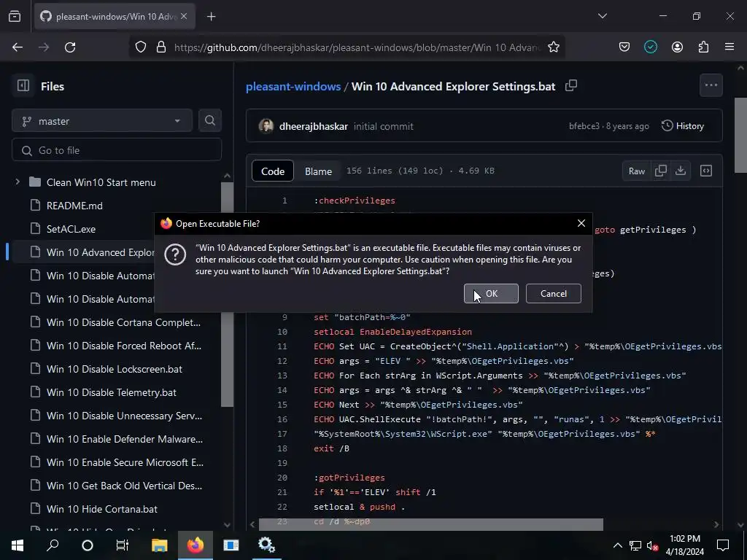The image size is (747, 560).
Task: Open the muted volume tray icon
Action: point(653,545)
